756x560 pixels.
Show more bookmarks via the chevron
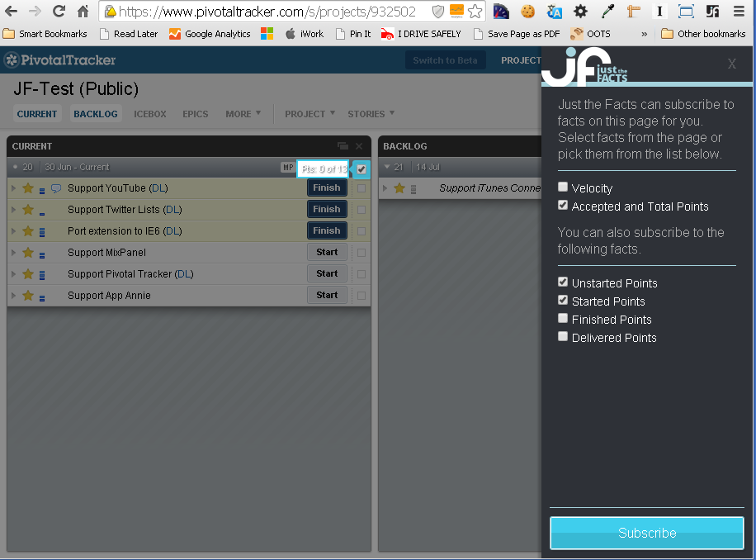pos(644,34)
